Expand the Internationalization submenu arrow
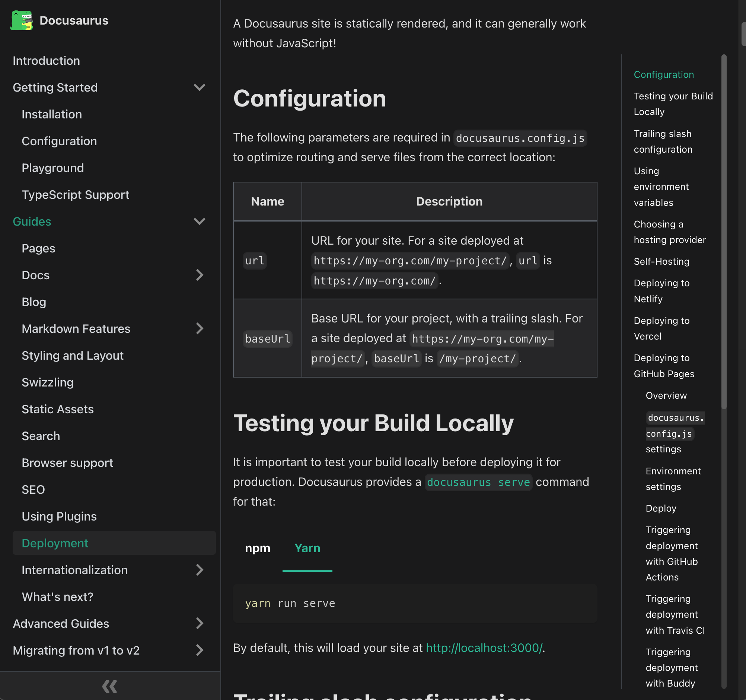 (x=199, y=570)
